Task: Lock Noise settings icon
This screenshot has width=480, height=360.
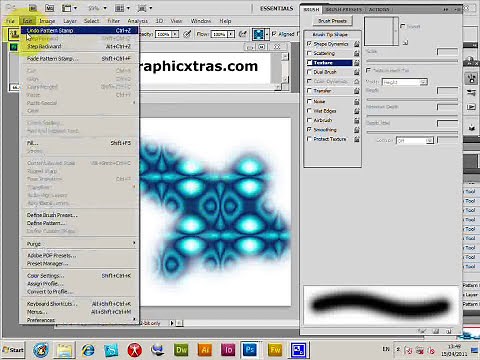Action: [357, 101]
